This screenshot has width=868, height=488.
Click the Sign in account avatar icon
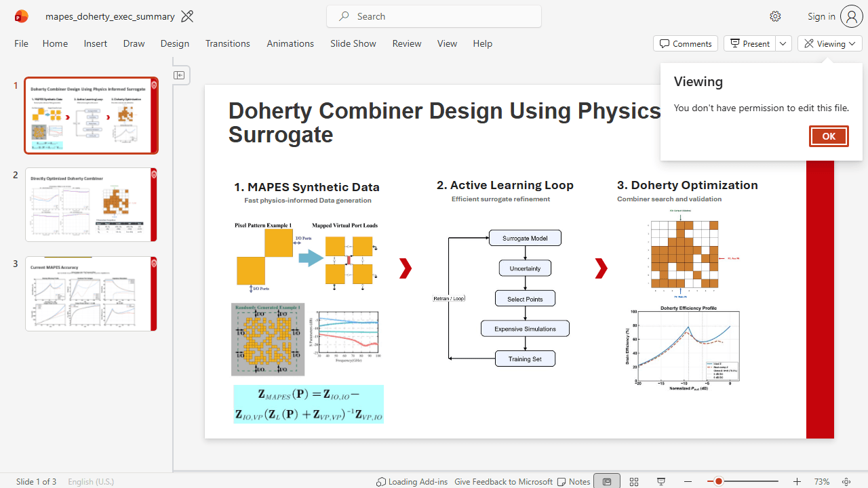[851, 16]
